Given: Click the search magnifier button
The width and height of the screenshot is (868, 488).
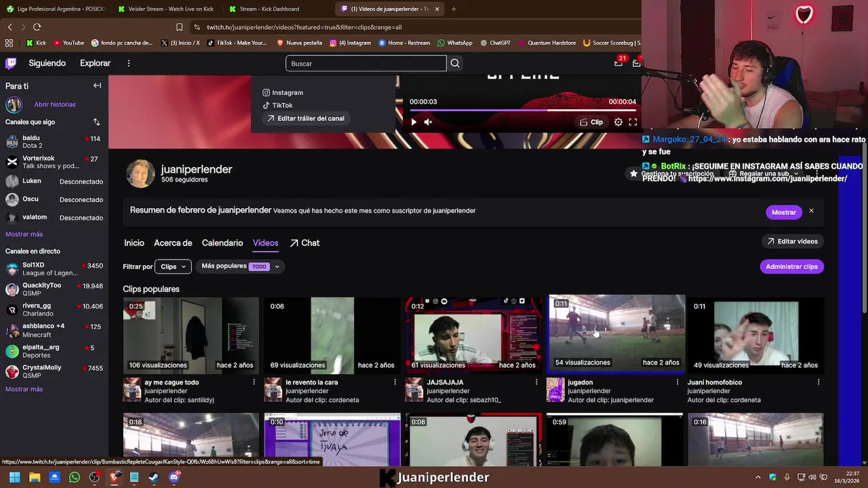Looking at the screenshot, I should [455, 64].
